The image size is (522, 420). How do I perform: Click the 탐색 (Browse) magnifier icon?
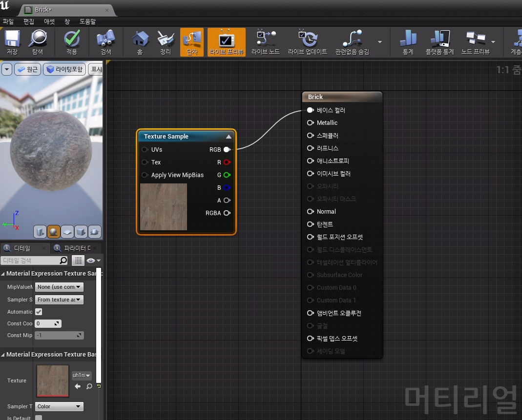38,42
